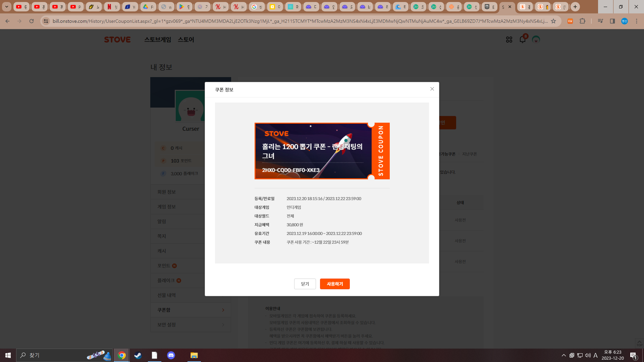
Task: Open Steam from taskbar
Action: click(x=138, y=355)
